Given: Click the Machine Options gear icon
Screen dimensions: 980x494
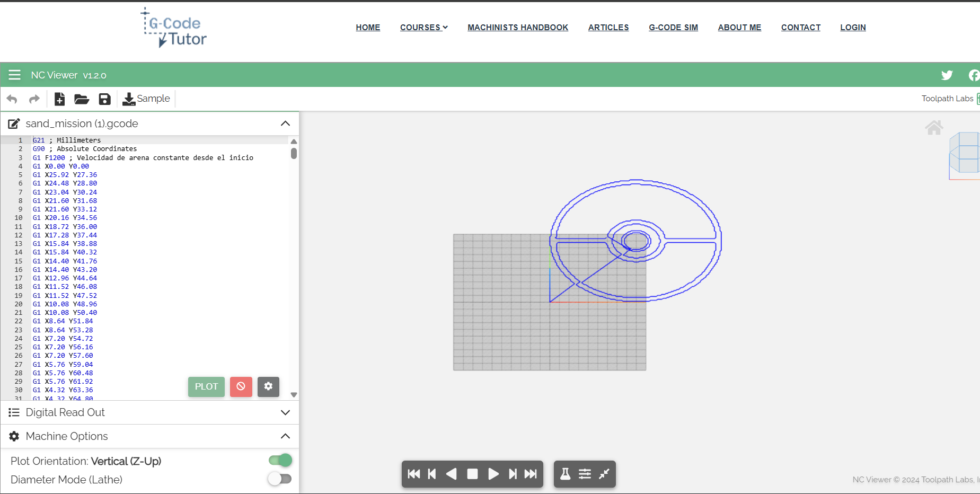Looking at the screenshot, I should pyautogui.click(x=14, y=436).
